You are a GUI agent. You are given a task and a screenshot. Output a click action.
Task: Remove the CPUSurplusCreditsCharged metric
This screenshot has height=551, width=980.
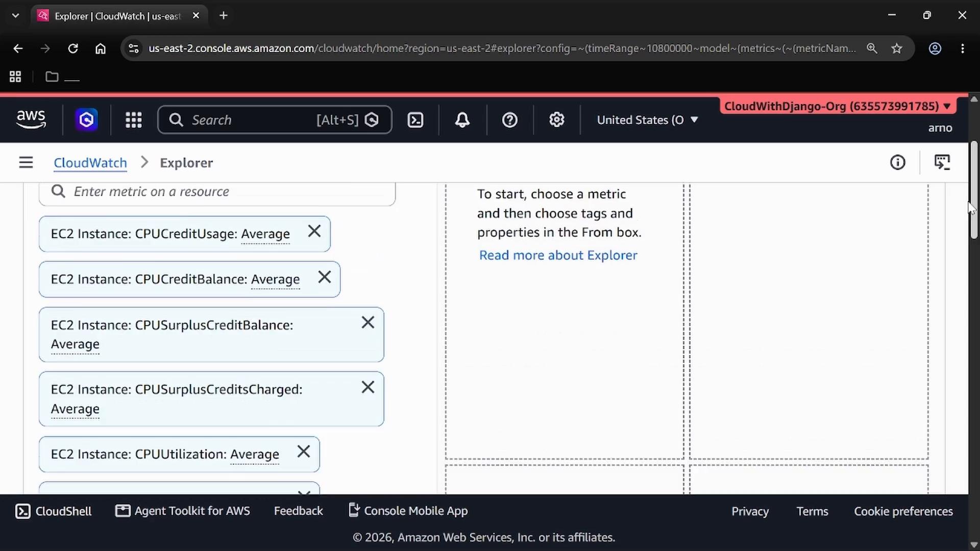click(368, 388)
